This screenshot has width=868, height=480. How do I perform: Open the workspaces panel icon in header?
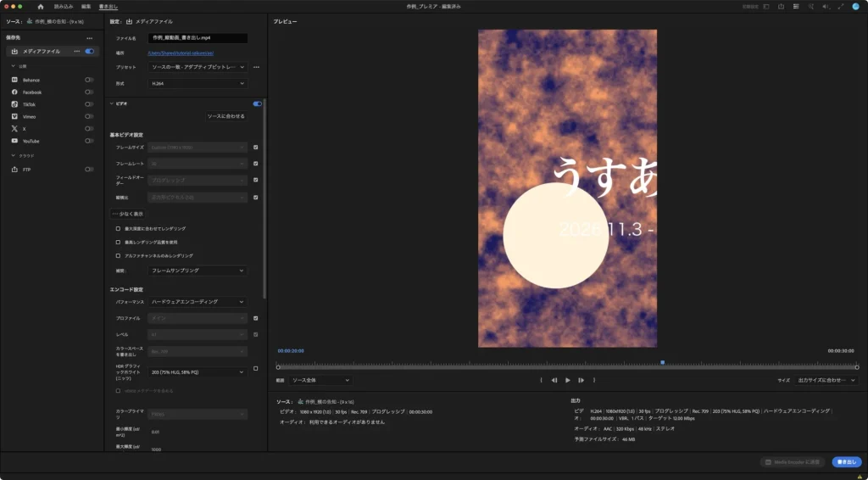[x=766, y=7]
